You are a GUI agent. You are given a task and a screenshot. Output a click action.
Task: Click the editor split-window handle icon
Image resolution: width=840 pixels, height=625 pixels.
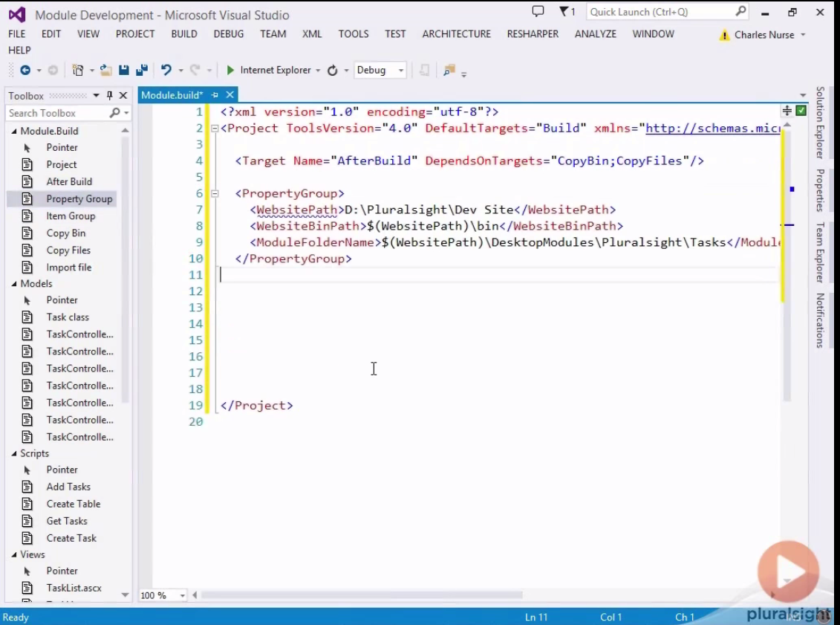[787, 111]
